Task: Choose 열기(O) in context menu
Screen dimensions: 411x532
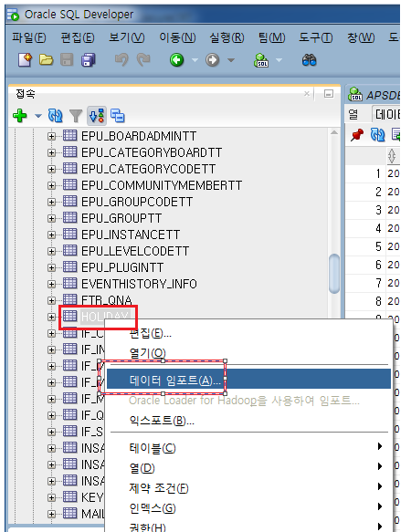Action: point(248,353)
